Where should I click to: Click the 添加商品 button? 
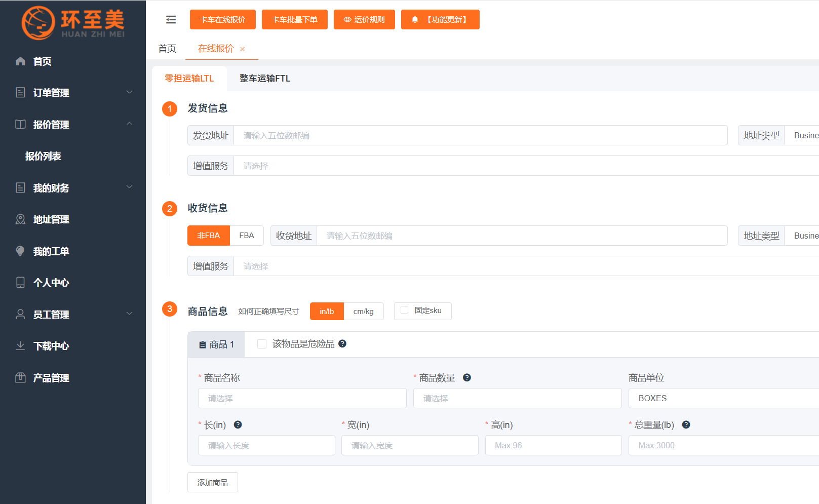[x=213, y=482]
